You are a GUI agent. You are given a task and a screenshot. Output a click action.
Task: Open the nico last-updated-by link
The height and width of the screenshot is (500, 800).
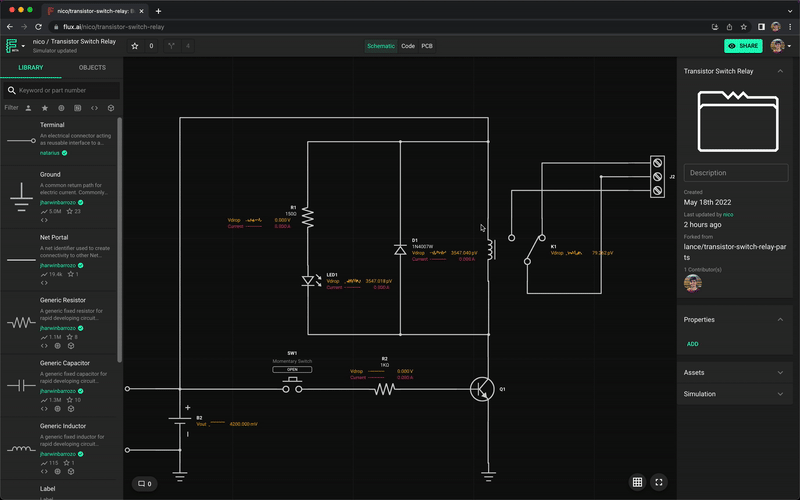pyautogui.click(x=728, y=215)
